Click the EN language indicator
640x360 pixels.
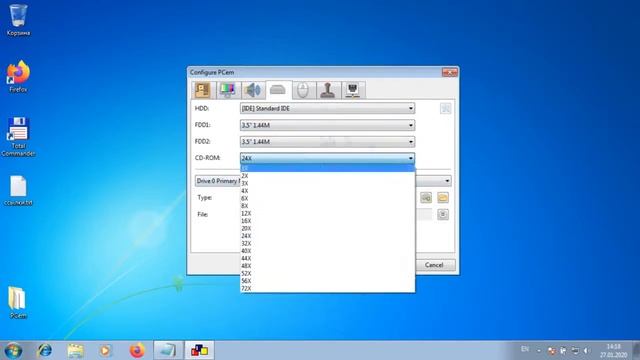point(525,350)
